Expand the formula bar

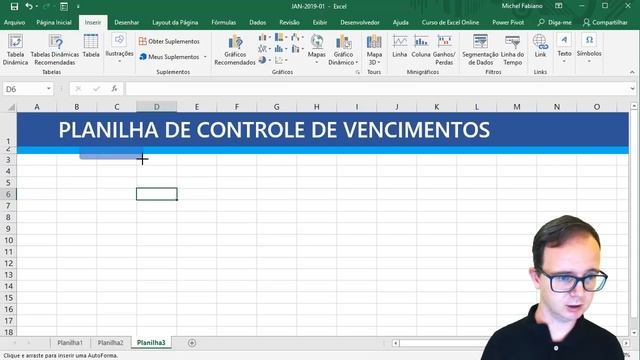pyautogui.click(x=632, y=89)
